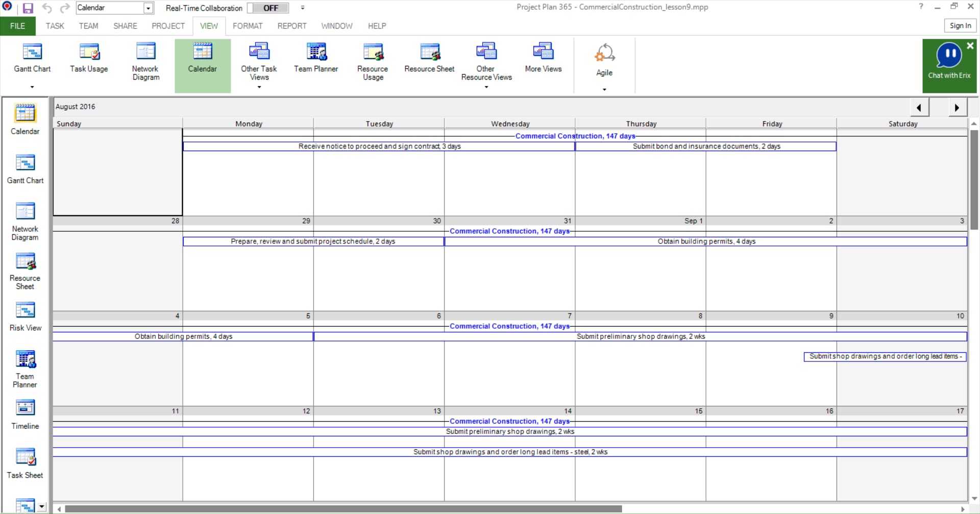Click the Sign In button

pos(960,26)
